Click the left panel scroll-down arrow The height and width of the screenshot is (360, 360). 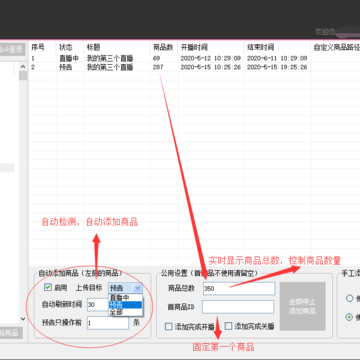tap(23, 319)
